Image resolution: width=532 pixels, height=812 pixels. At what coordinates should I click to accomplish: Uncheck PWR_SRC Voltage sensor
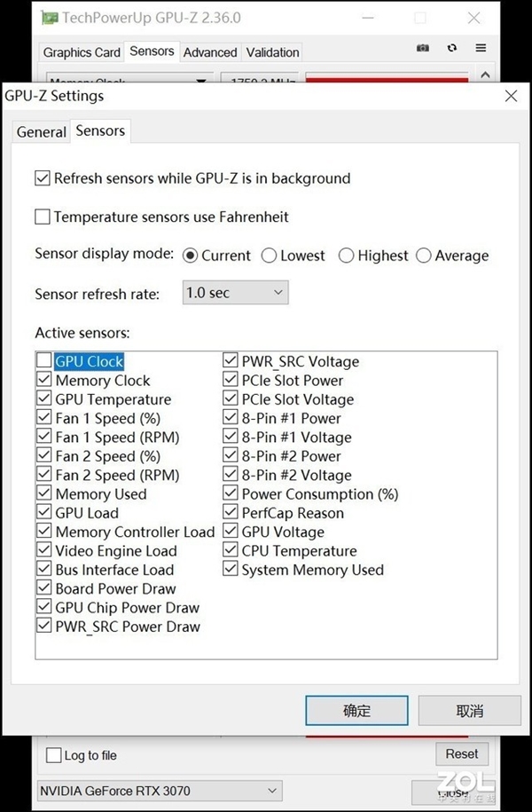(231, 361)
